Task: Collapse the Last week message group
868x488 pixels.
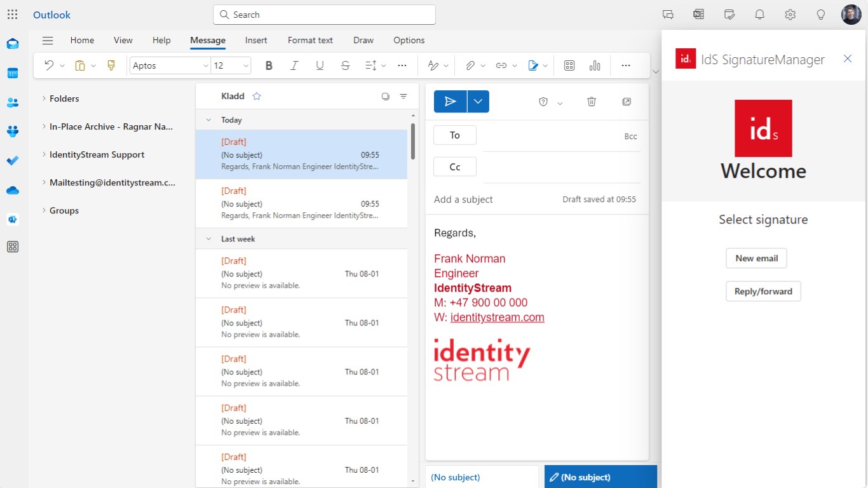Action: click(208, 239)
